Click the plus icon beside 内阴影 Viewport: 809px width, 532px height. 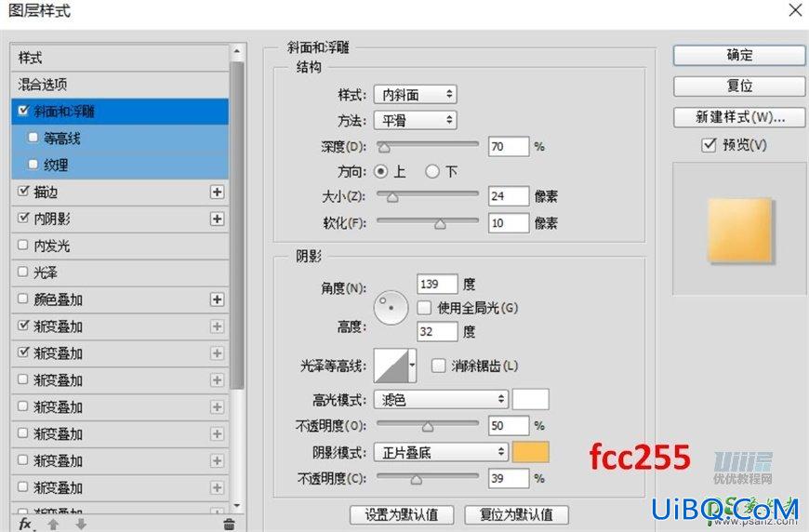pos(218,219)
